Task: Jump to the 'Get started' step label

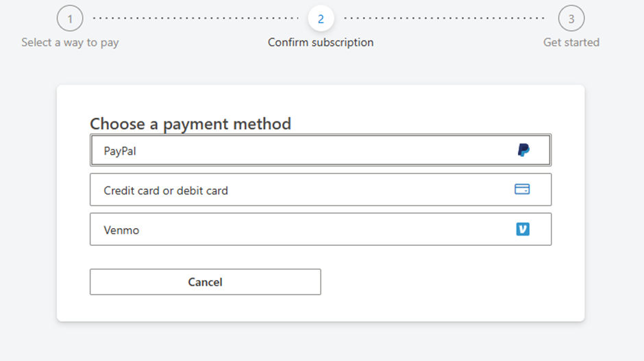Action: pos(571,42)
